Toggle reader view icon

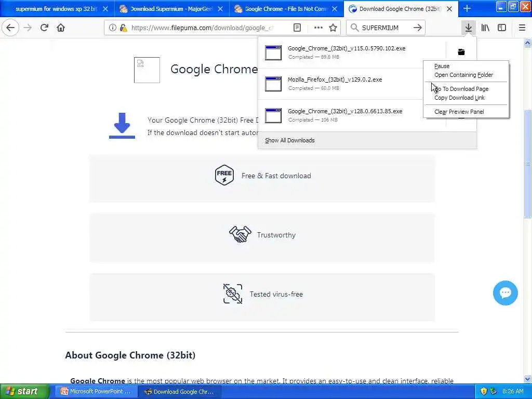click(297, 28)
